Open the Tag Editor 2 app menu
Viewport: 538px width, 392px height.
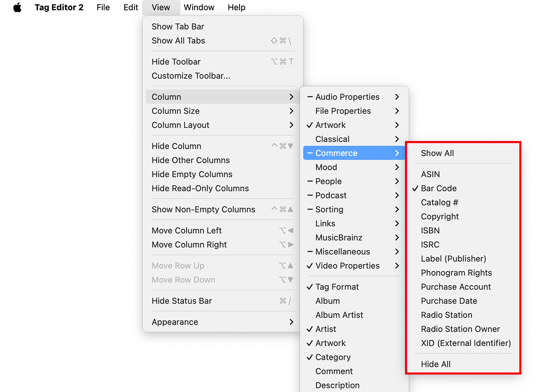click(59, 7)
